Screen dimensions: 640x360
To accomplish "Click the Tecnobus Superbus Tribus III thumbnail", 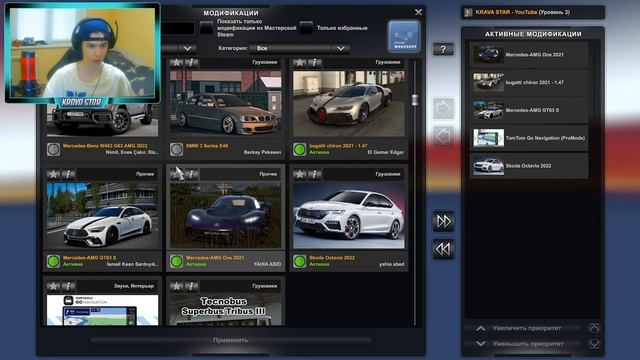I will click(226, 310).
